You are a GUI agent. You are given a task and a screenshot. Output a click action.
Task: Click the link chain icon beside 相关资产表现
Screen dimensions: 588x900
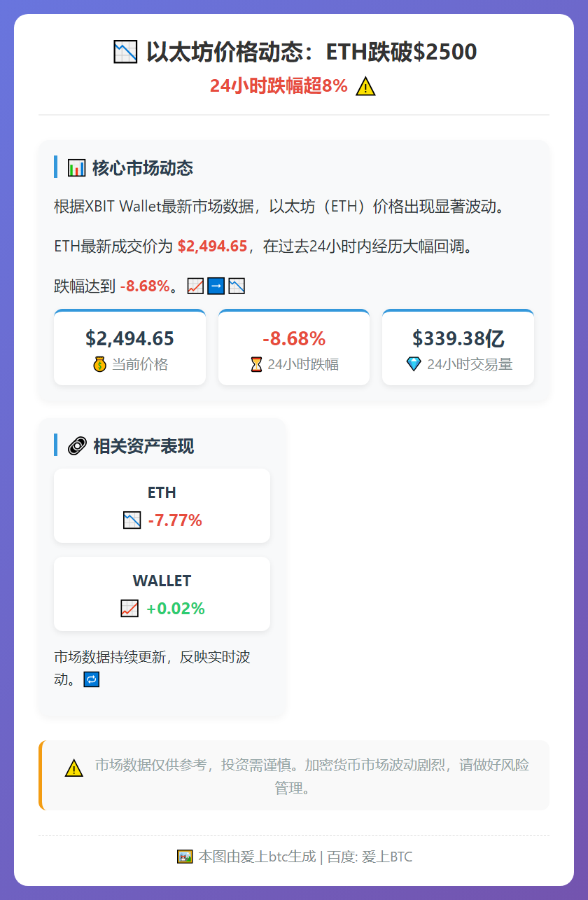pyautogui.click(x=77, y=445)
